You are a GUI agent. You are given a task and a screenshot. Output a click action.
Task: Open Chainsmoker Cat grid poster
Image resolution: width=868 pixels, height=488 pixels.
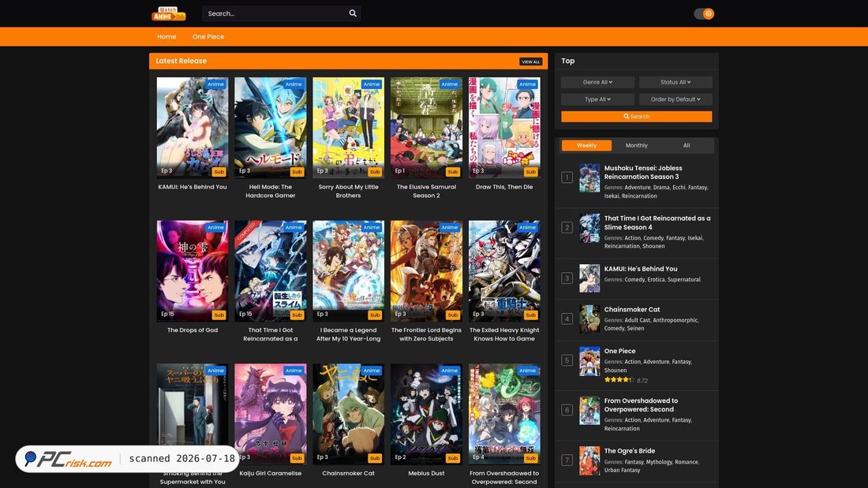(x=348, y=414)
